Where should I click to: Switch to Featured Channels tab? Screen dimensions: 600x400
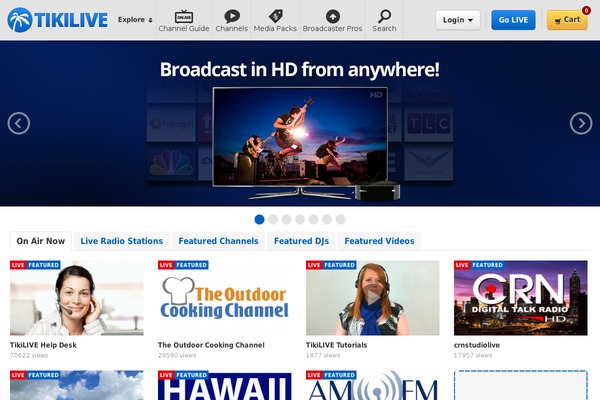pyautogui.click(x=218, y=241)
